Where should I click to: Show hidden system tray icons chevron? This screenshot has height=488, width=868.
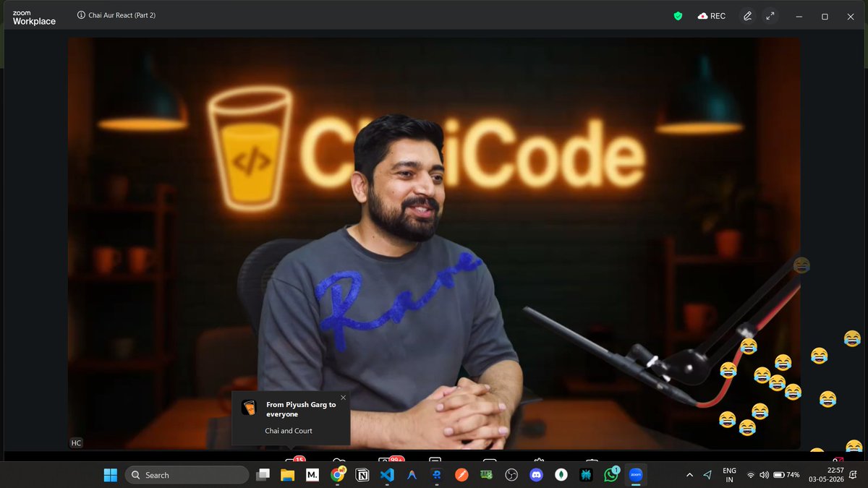tap(689, 475)
